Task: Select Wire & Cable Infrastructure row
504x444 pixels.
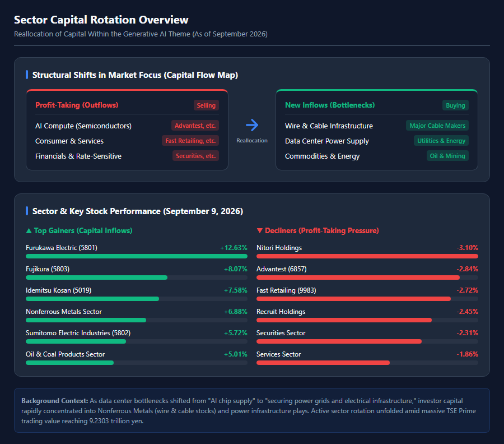Action: [x=377, y=126]
